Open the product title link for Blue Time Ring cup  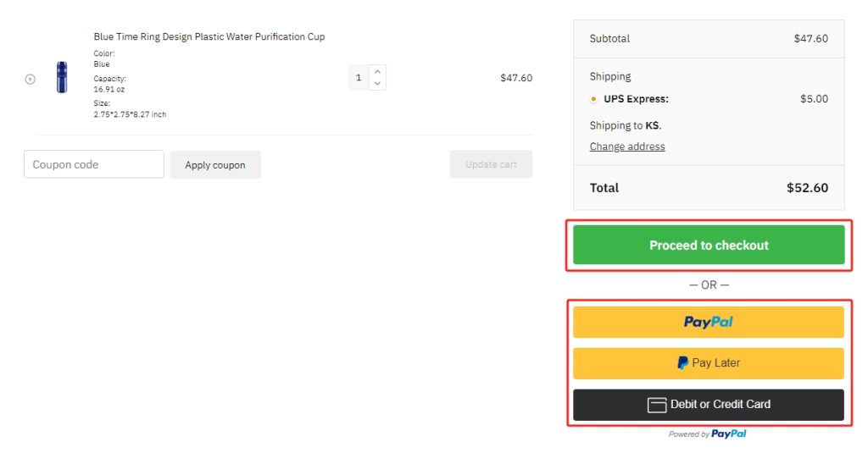pos(209,36)
